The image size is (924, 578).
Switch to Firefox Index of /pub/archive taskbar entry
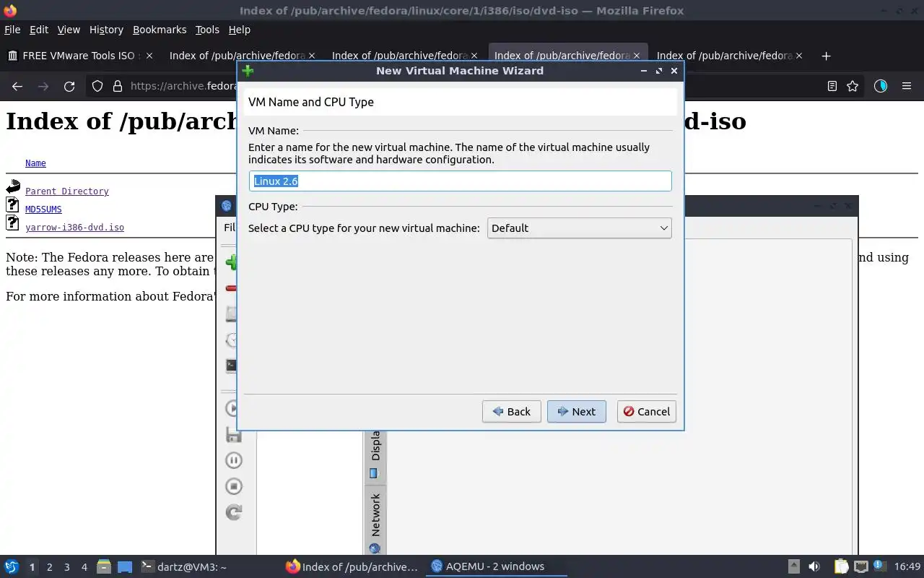click(352, 566)
